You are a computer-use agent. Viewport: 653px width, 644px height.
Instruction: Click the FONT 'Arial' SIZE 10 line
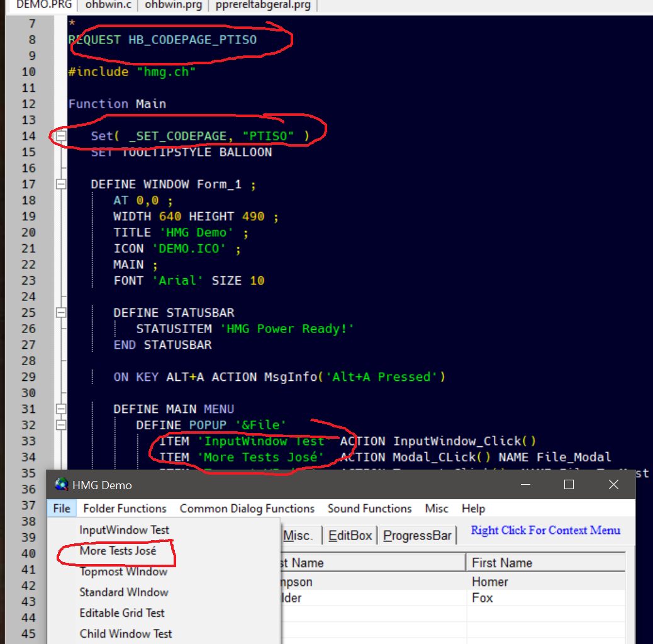tap(189, 281)
